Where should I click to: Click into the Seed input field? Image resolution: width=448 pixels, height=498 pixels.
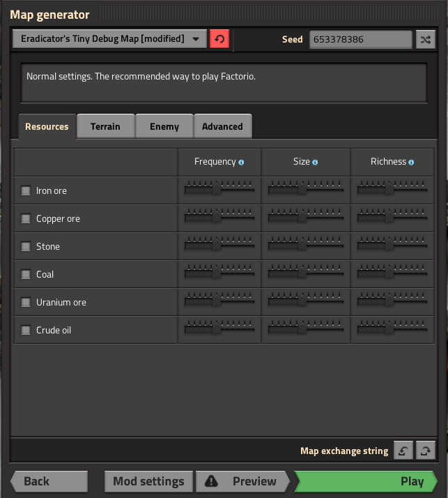(x=361, y=39)
